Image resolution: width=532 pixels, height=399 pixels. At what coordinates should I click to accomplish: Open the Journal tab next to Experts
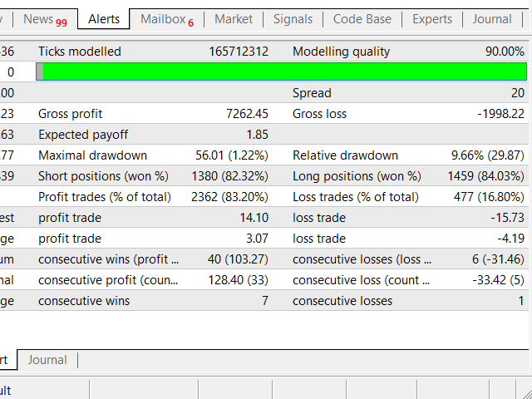click(492, 19)
